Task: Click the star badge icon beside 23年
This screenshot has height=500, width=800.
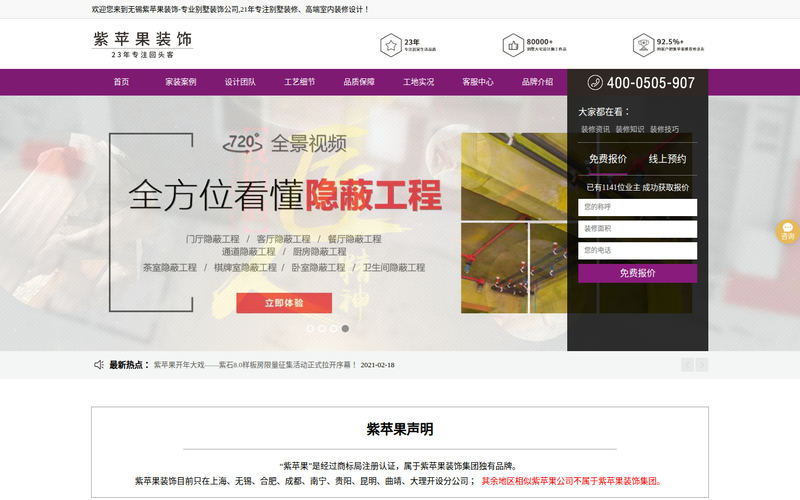Action: click(x=391, y=45)
